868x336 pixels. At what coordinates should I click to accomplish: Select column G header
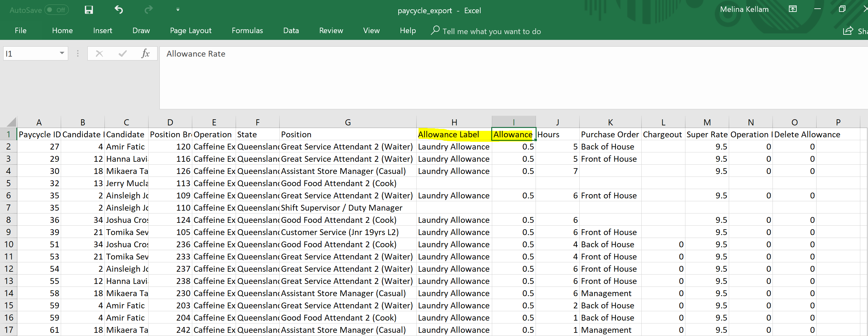click(x=348, y=122)
